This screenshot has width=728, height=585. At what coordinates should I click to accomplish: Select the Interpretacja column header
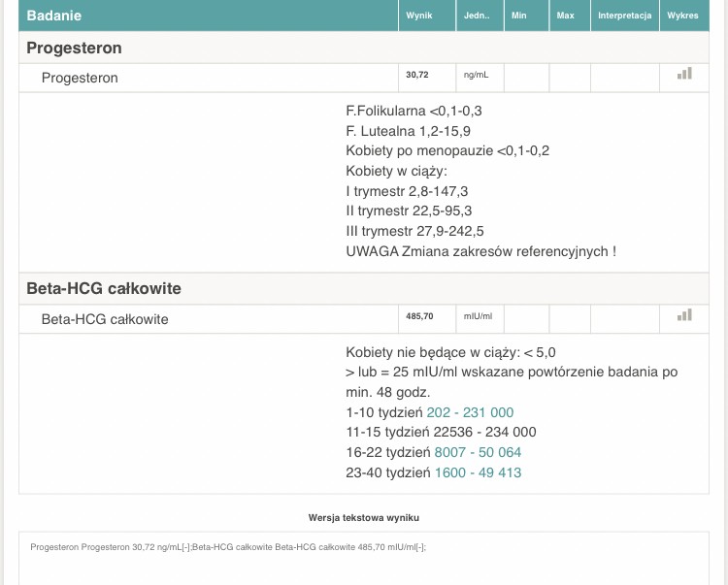click(x=624, y=16)
